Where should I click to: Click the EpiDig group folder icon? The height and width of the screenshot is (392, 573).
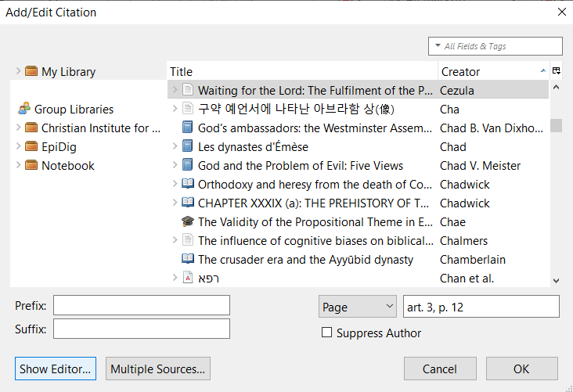pyautogui.click(x=31, y=147)
